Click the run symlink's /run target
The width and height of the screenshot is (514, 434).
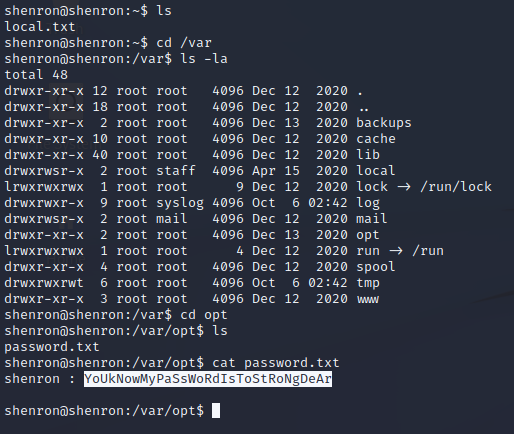click(x=428, y=251)
